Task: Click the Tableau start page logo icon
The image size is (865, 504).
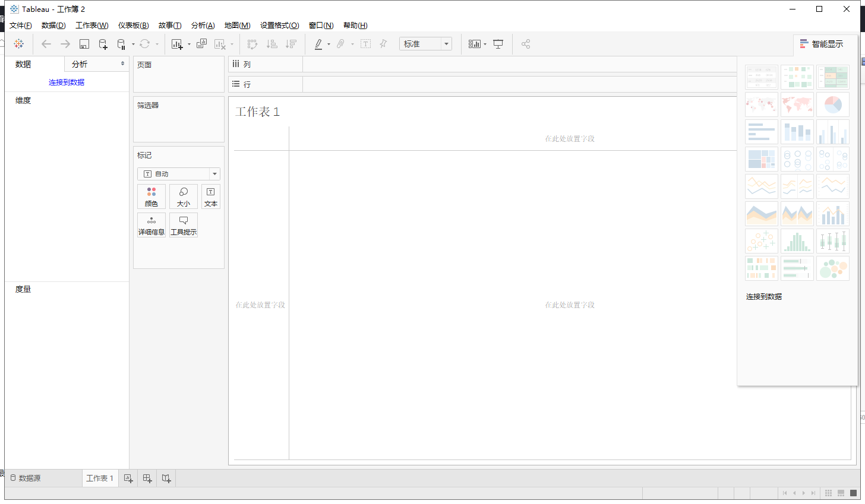Action: click(19, 44)
